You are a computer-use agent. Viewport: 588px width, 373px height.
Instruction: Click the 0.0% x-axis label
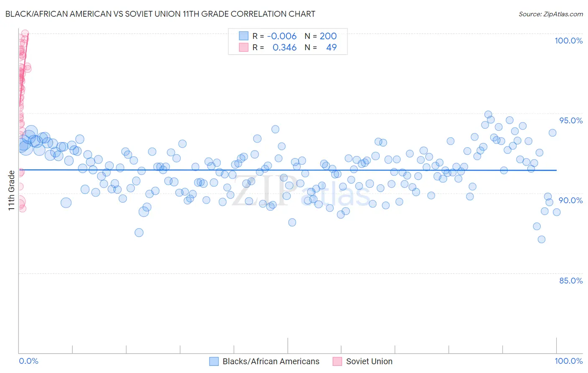[x=28, y=361]
